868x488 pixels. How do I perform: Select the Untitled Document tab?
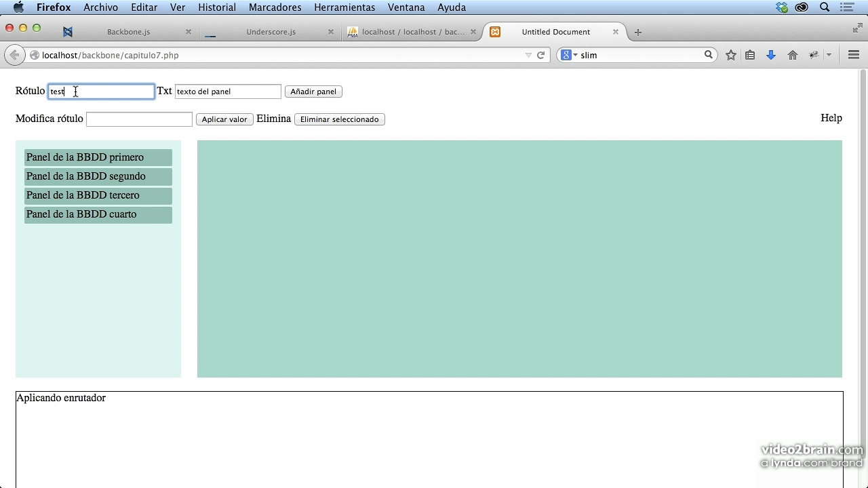555,32
